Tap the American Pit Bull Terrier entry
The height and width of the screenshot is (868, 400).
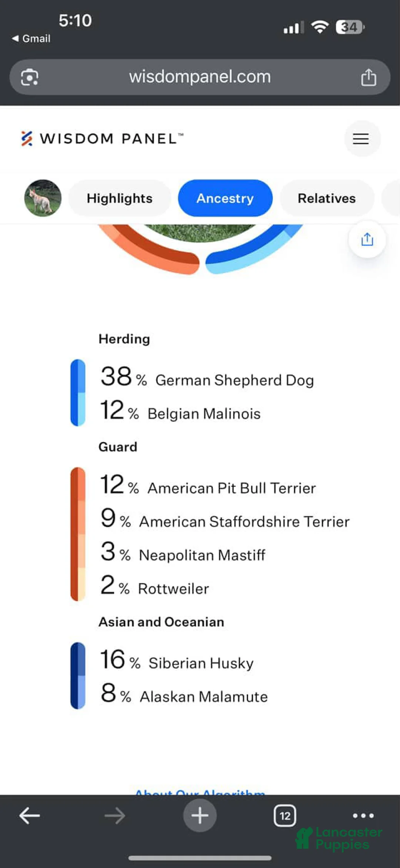point(209,487)
